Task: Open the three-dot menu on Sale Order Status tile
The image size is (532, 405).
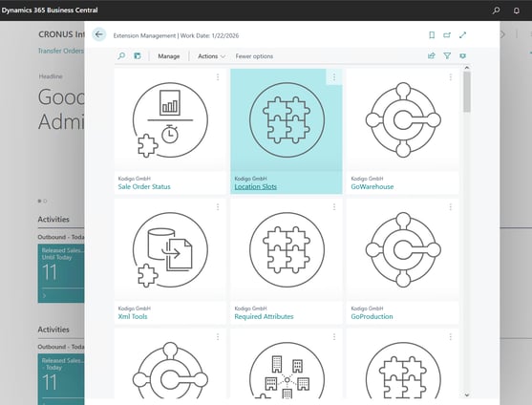Action: (218, 77)
